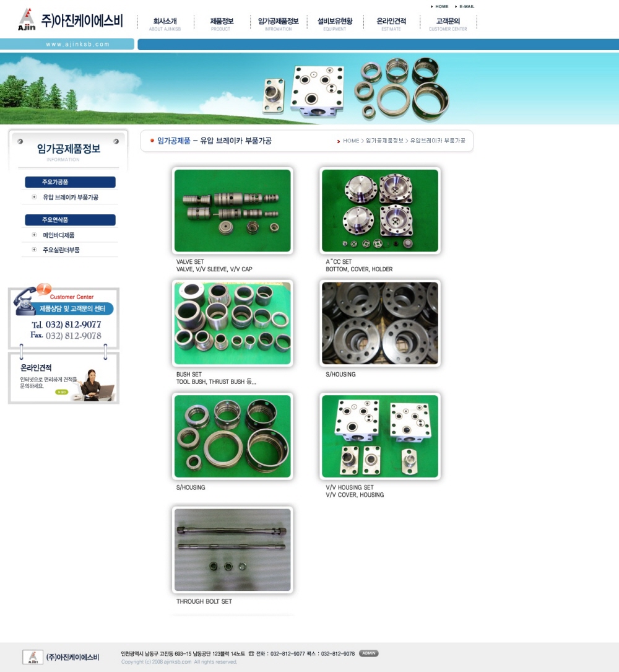View the BUSH SET product photo
Image resolution: width=619 pixels, height=672 pixels.
click(232, 323)
